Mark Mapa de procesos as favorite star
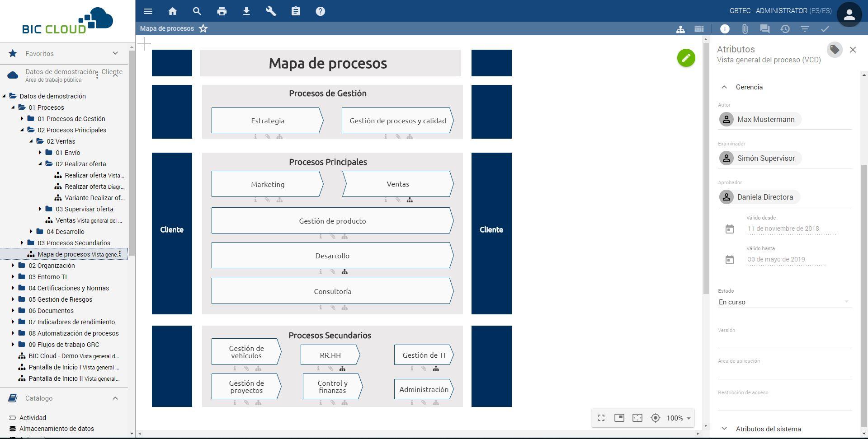 203,28
